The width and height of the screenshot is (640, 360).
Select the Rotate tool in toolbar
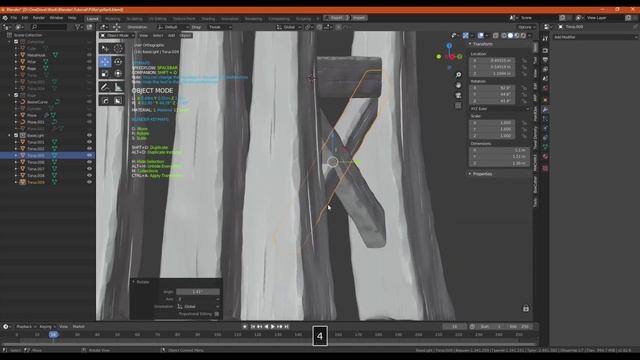point(118,62)
